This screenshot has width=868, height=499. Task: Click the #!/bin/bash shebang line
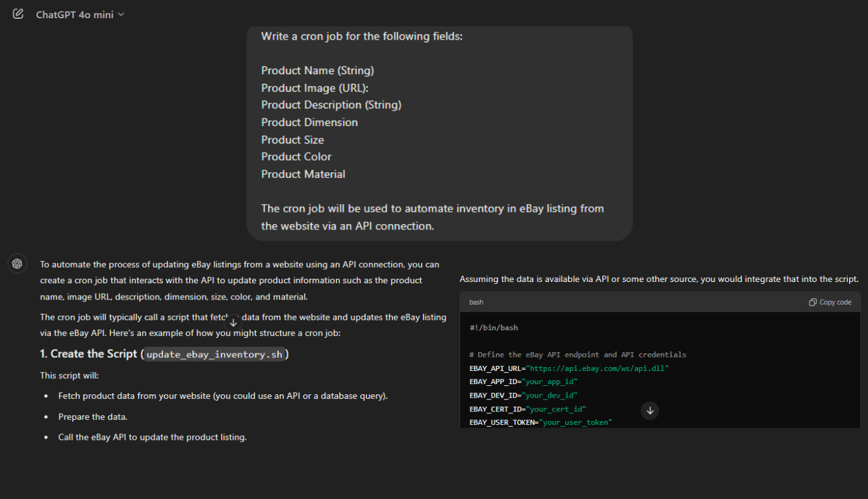coord(494,328)
